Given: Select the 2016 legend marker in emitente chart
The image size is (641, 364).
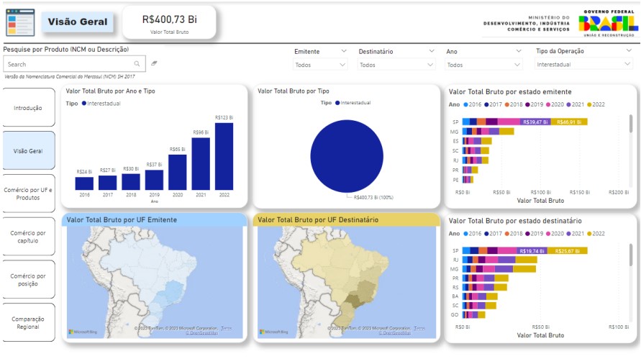Looking at the screenshot, I should tap(465, 104).
